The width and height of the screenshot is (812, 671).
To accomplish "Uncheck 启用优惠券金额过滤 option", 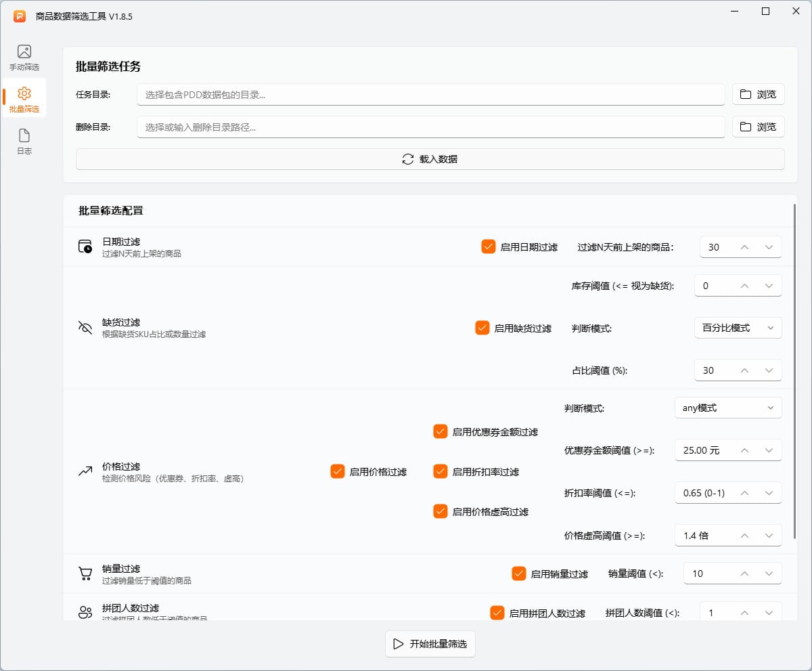I will [x=441, y=432].
